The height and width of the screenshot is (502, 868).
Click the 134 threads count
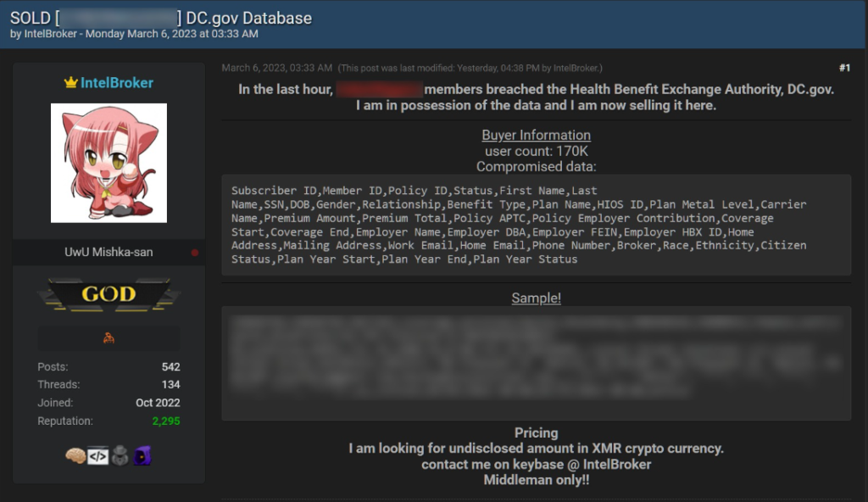(x=170, y=385)
